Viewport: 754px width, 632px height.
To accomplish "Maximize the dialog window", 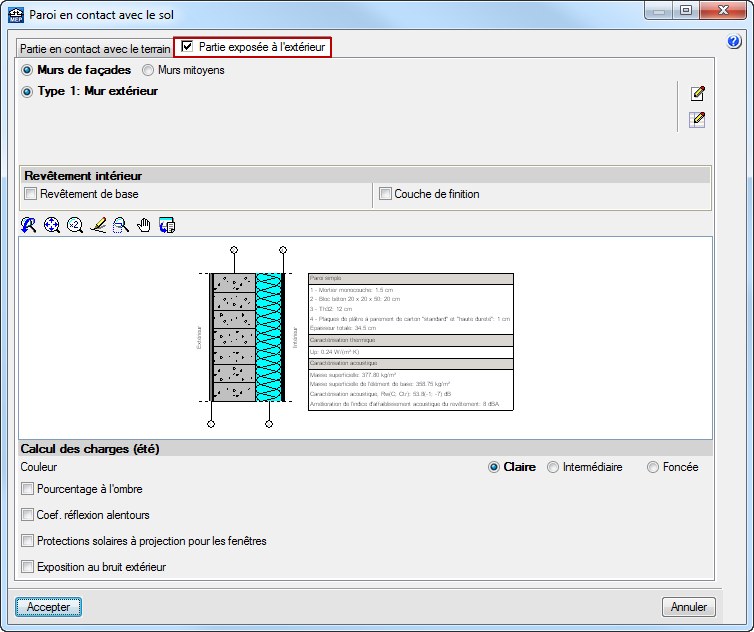I will click(686, 11).
